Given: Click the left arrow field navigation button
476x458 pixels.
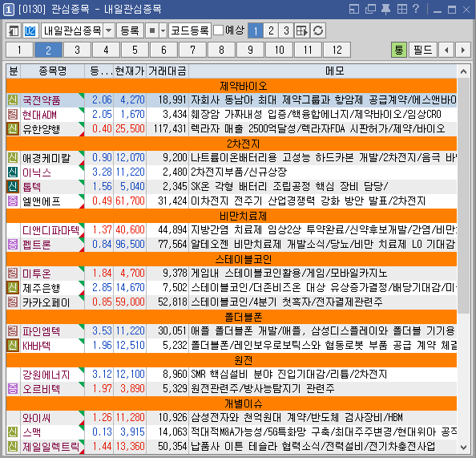Looking at the screenshot, I should coord(446,50).
